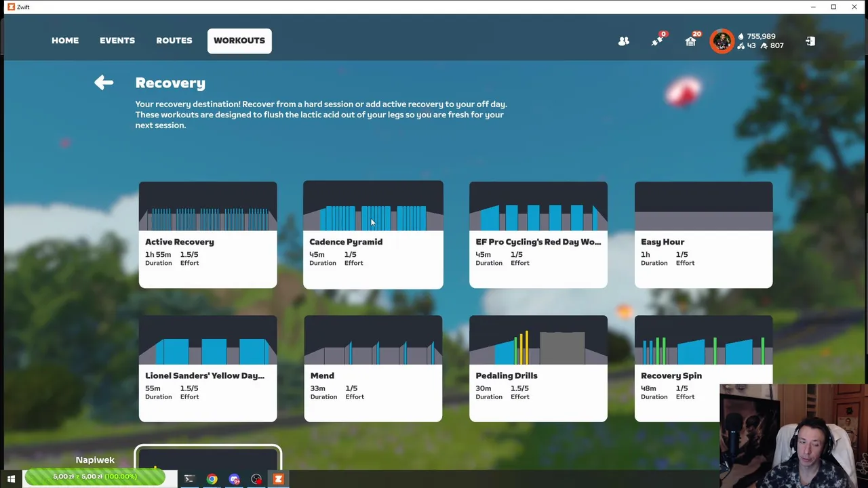The image size is (868, 488).
Task: Click the 33m duration on Mend
Action: [x=317, y=388]
